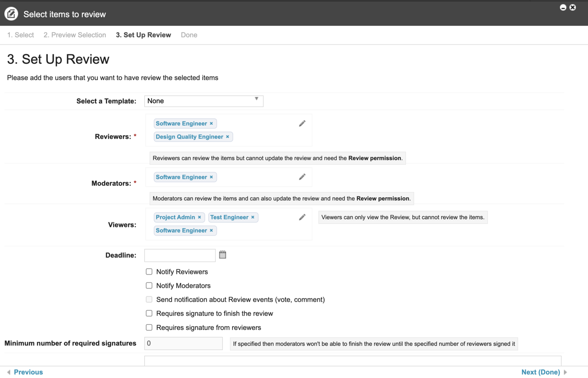This screenshot has height=378, width=588.
Task: Check Requires signature to finish the review
Action: [149, 314]
